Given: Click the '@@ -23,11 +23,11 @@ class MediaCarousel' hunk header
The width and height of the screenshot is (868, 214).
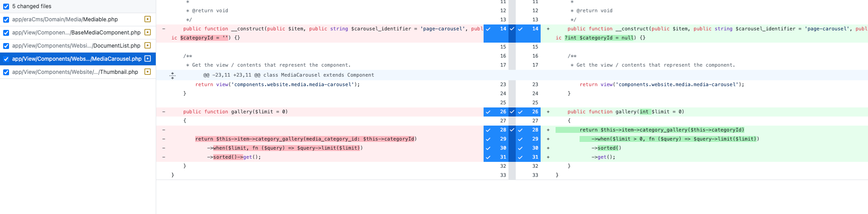Looking at the screenshot, I should tap(288, 75).
